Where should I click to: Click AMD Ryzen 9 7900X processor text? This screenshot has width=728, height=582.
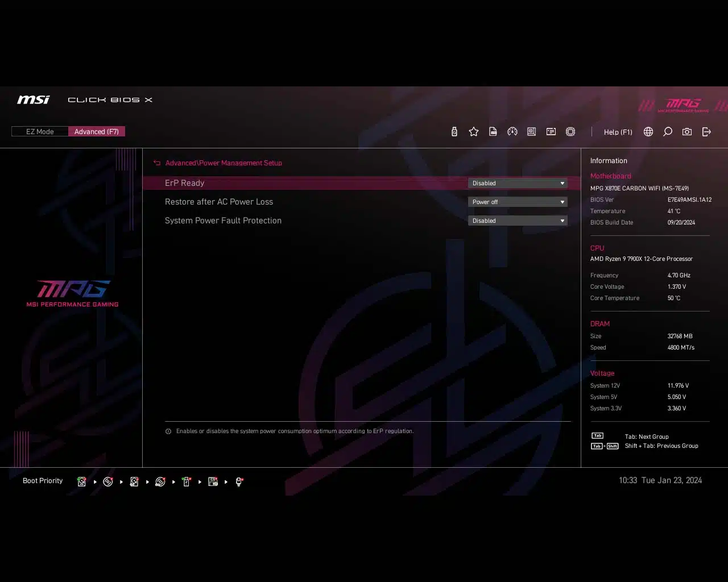[x=642, y=259]
